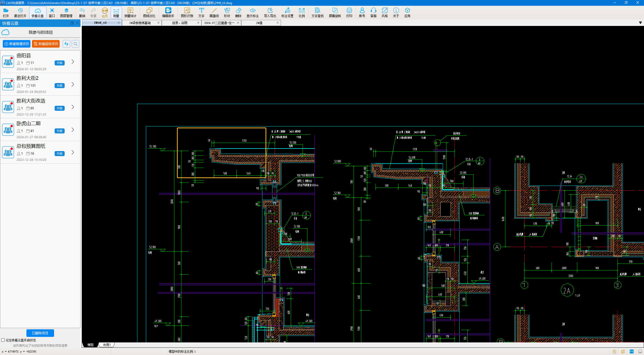Open the 应用 apps icon
Viewport: 644px width, 355px height.
point(407,12)
